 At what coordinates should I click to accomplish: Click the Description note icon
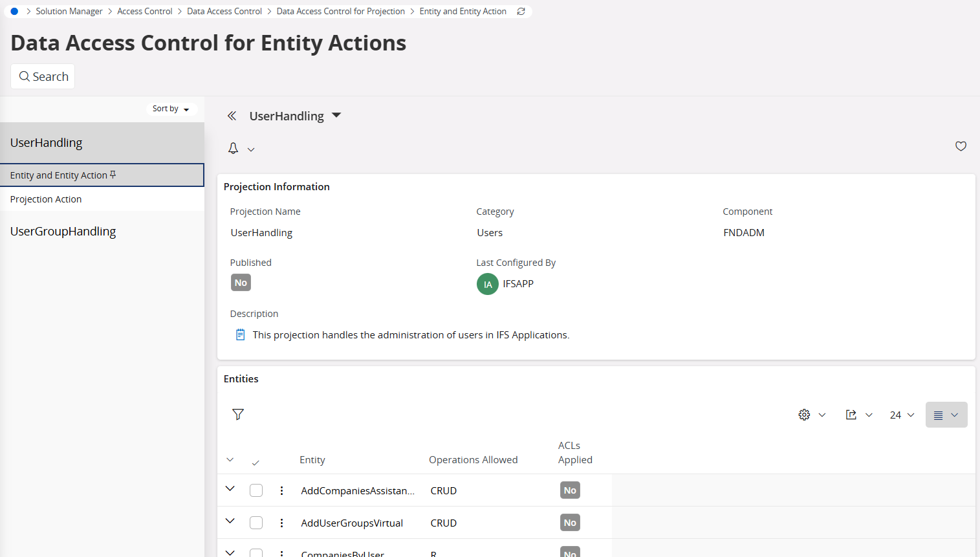point(240,334)
